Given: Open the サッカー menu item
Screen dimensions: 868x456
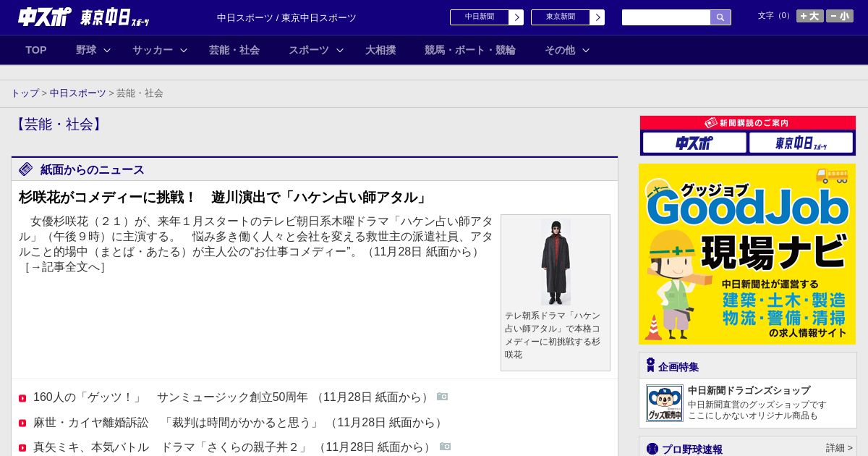Looking at the screenshot, I should pyautogui.click(x=153, y=50).
